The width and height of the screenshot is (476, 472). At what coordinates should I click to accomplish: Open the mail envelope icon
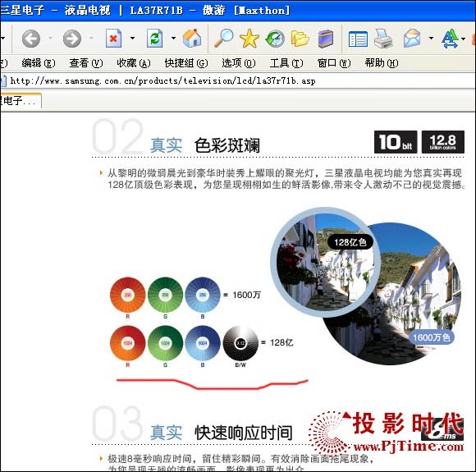pyautogui.click(x=412, y=39)
